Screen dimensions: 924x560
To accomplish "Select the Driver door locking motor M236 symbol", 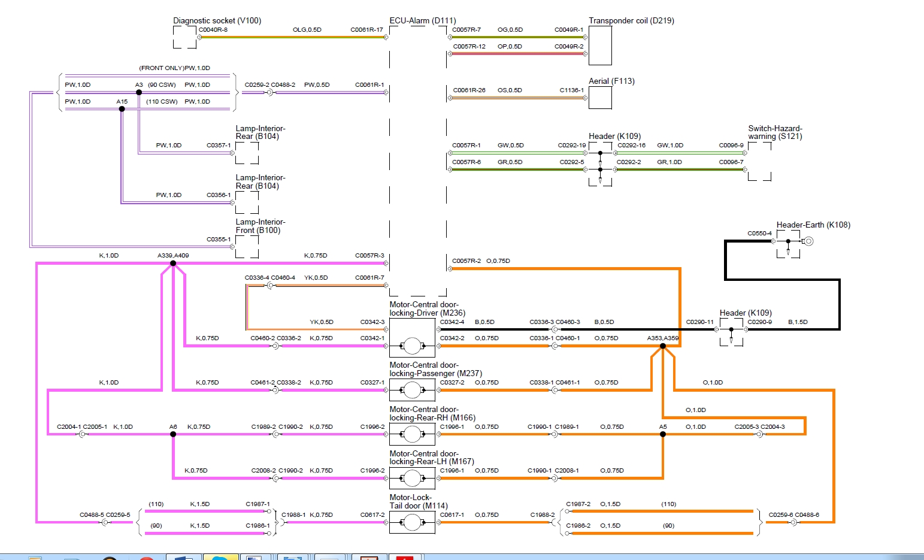I will 412,346.
